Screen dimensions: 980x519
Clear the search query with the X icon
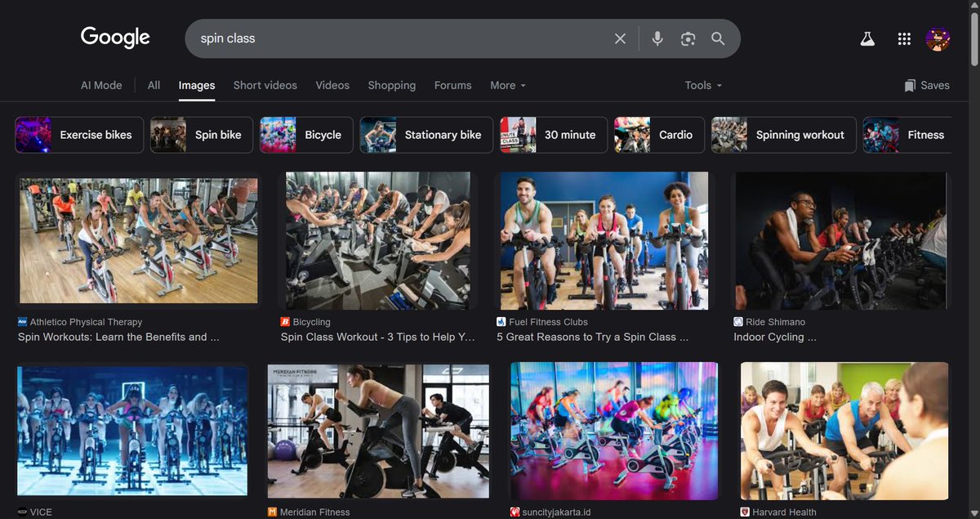(620, 38)
